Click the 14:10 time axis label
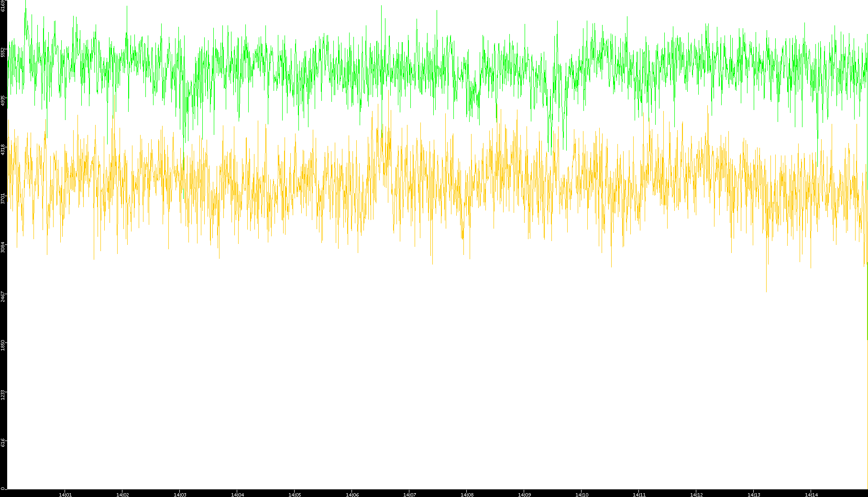 click(582, 494)
